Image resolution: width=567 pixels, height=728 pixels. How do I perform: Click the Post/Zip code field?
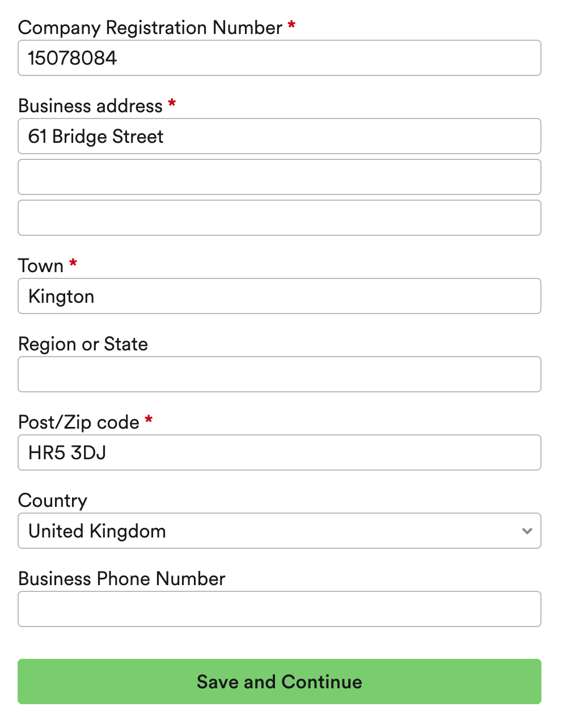coord(279,452)
